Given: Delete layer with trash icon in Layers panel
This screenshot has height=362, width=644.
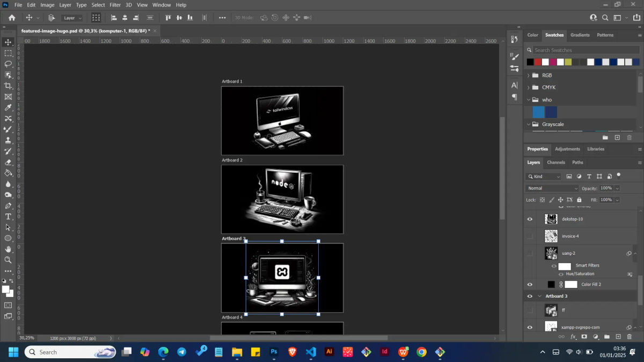Looking at the screenshot, I should point(630,337).
